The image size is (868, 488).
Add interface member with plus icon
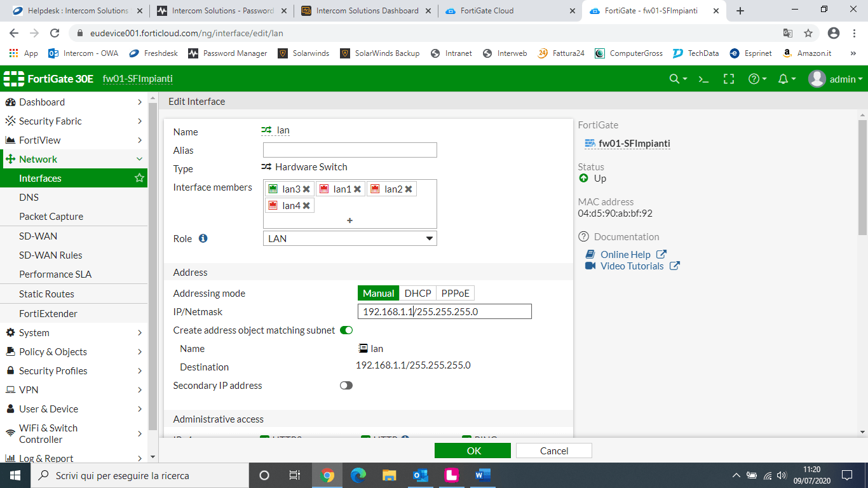(x=349, y=220)
